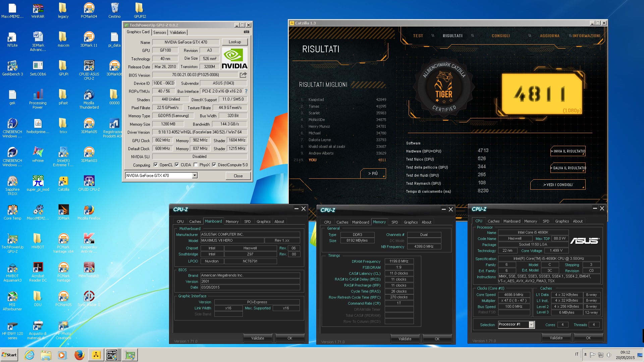Open Internet Explorer from the taskbar

(x=30, y=355)
